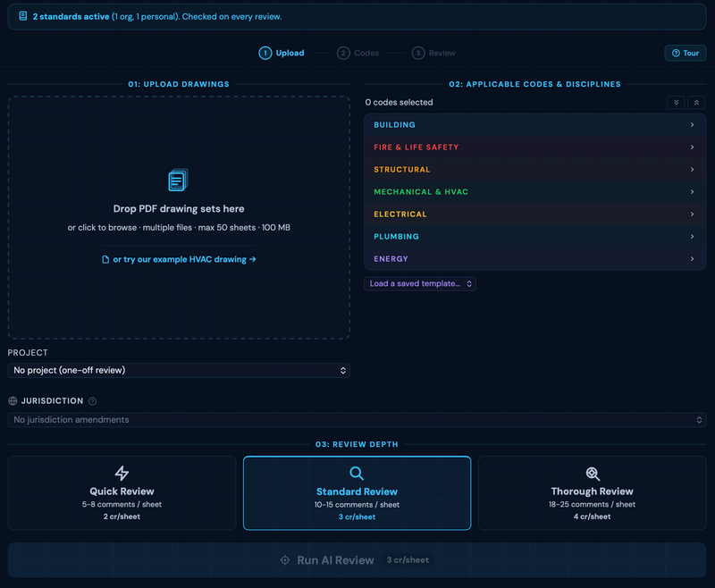
Task: Click the PDF documents upload icon
Action: 179,181
